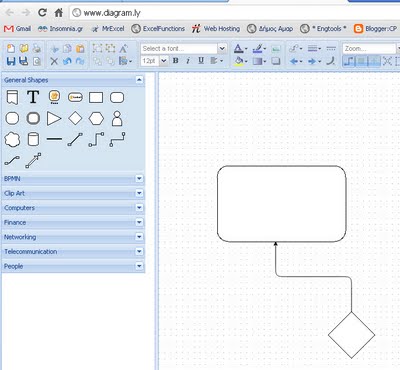Click the delete X icon in toolbar

click(54, 61)
